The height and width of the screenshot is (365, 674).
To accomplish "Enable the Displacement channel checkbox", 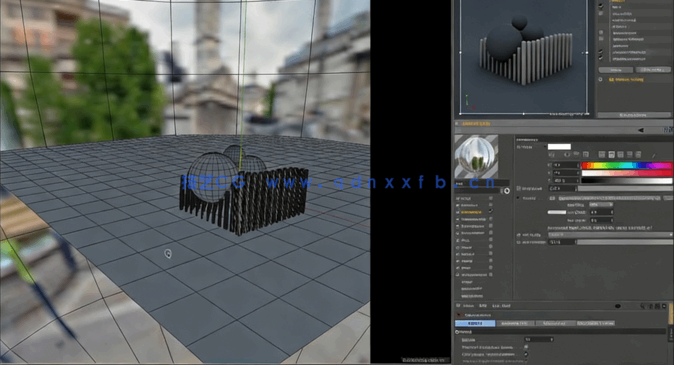I will 490,274.
